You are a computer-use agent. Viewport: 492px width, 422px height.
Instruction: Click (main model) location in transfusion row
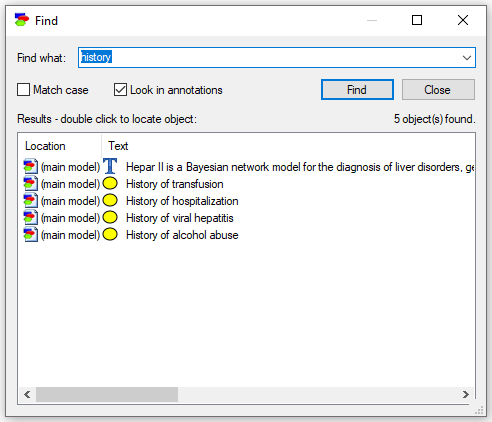70,184
